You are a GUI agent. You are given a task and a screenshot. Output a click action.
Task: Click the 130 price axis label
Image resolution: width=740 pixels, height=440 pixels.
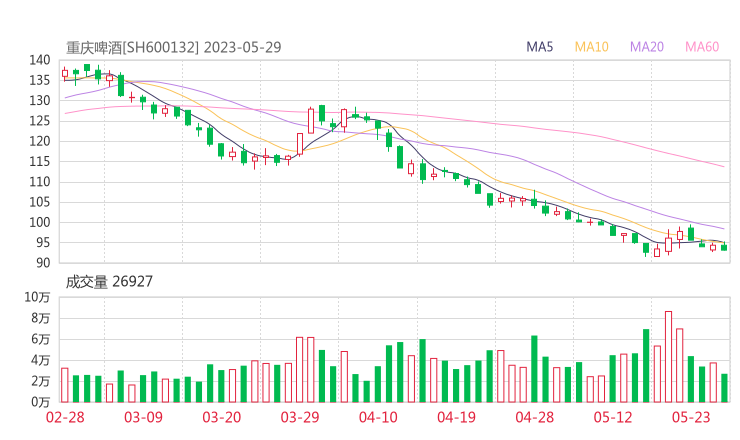40,101
